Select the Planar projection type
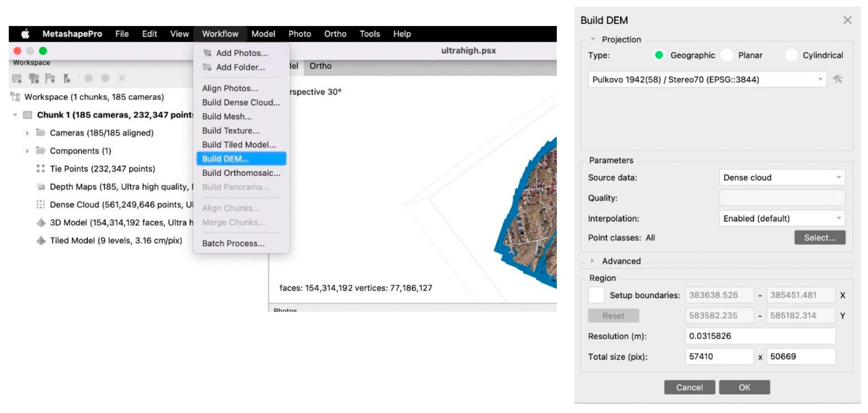 (x=727, y=55)
